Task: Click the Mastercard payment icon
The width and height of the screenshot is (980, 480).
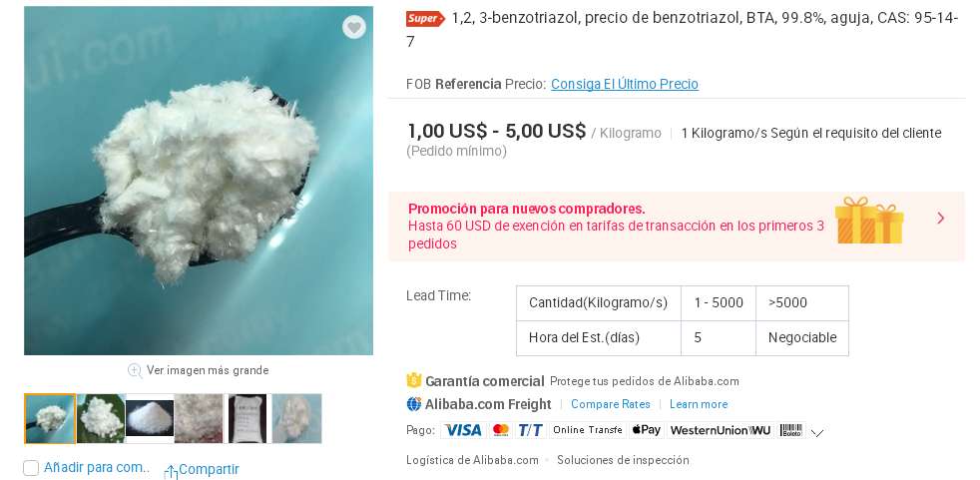Action: click(x=500, y=430)
